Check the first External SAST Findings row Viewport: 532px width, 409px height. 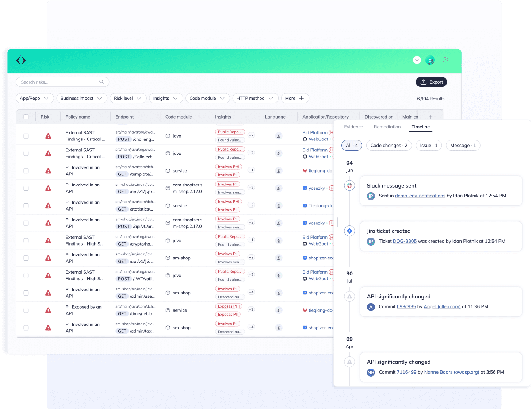tap(26, 136)
